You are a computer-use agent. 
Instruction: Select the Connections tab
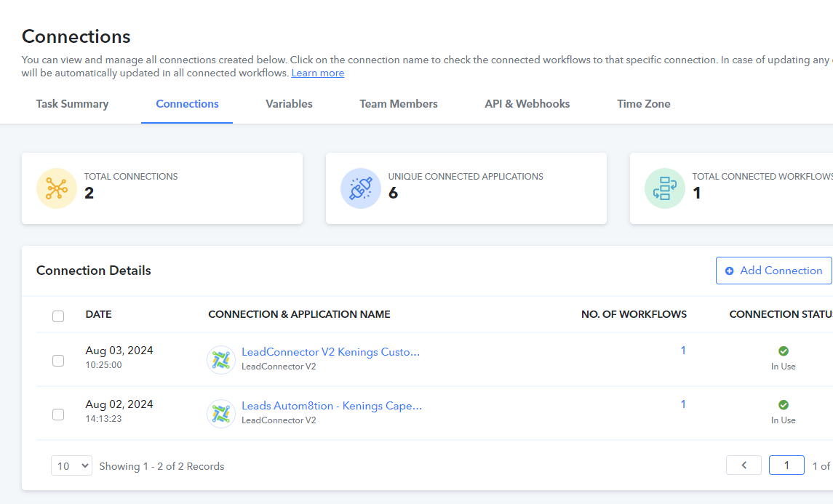click(187, 104)
